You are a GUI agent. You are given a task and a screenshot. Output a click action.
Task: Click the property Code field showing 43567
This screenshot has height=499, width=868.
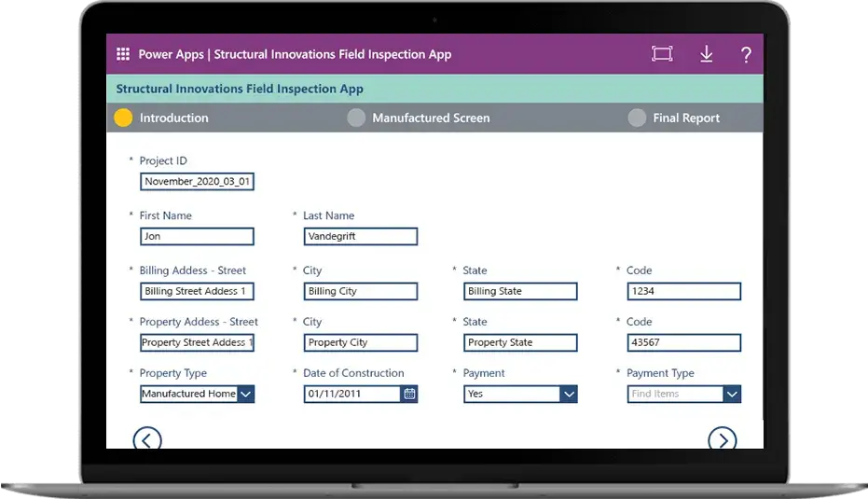tap(683, 343)
